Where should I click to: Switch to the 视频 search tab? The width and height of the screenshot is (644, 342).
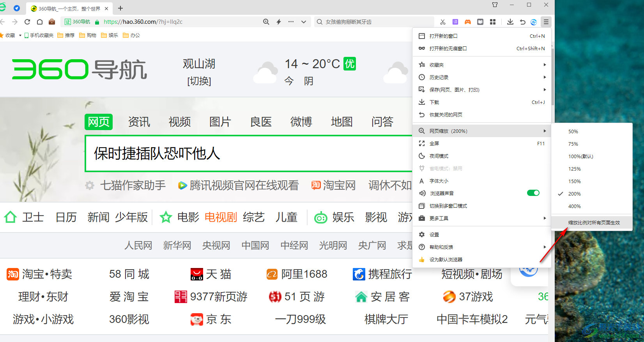coord(180,122)
